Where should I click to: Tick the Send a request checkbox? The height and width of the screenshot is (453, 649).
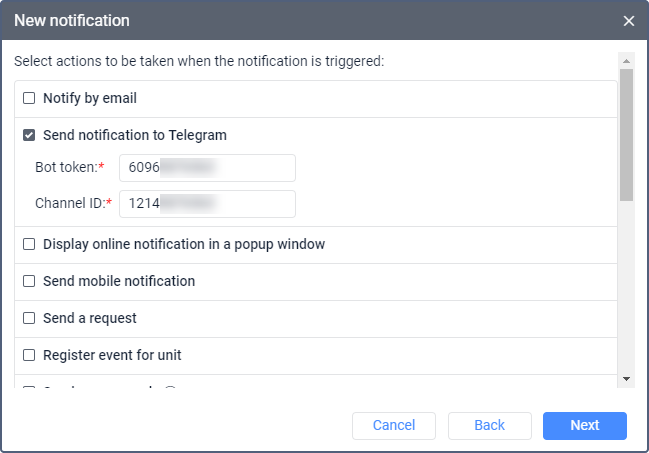[x=29, y=318]
